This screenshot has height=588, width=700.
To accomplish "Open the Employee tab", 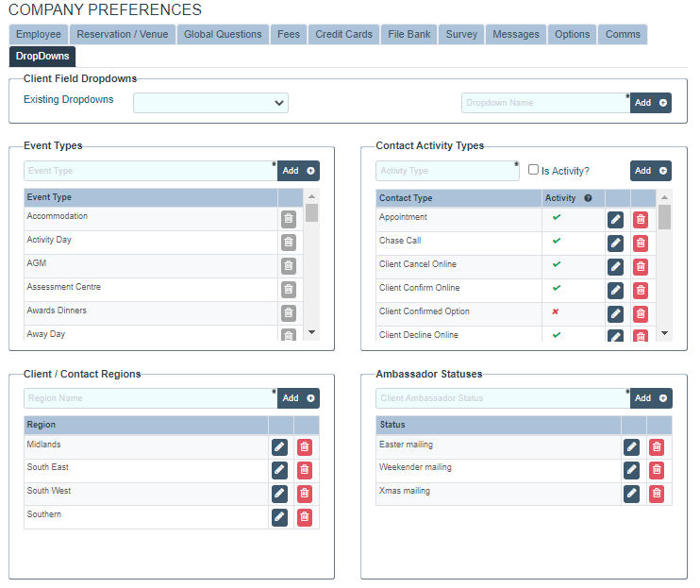I will pos(39,34).
